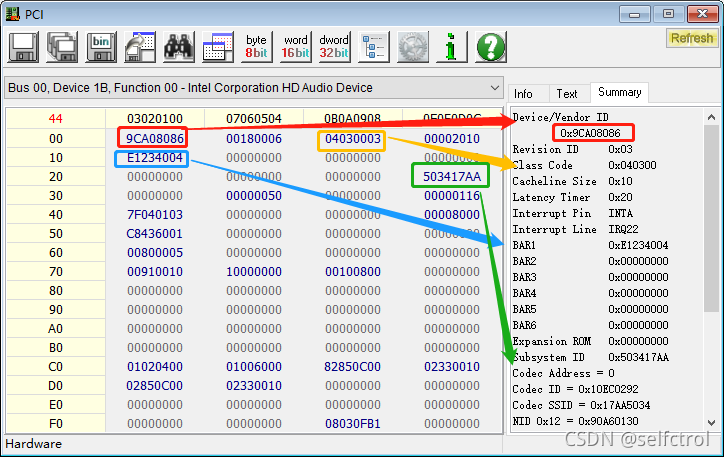The width and height of the screenshot is (724, 457).
Task: Select register cell 9CA08086
Action: (155, 138)
